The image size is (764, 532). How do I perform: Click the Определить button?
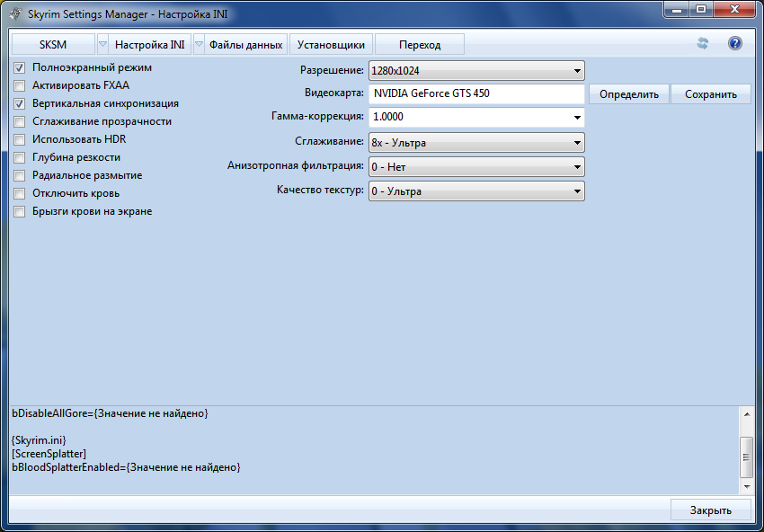tap(628, 94)
